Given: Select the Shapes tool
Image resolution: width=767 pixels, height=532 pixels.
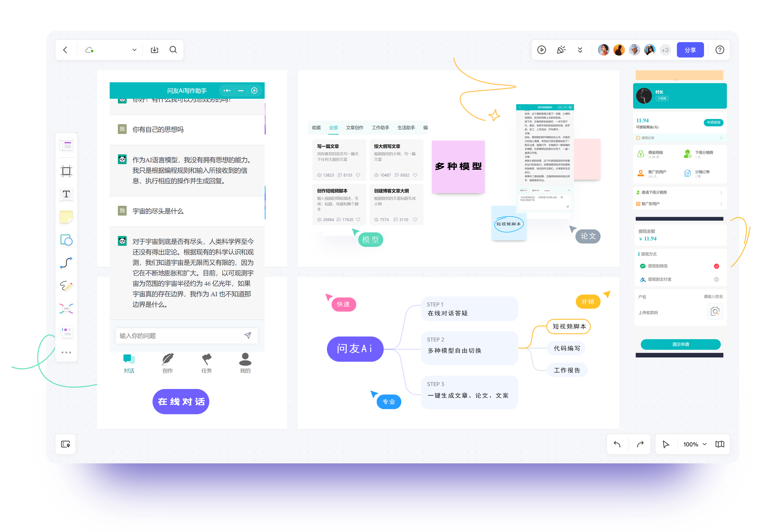Looking at the screenshot, I should coord(66,240).
